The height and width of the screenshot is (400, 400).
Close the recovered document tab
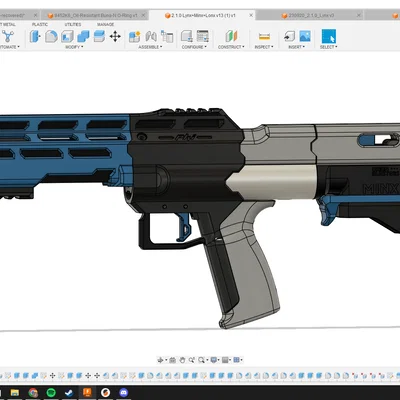tap(35, 15)
